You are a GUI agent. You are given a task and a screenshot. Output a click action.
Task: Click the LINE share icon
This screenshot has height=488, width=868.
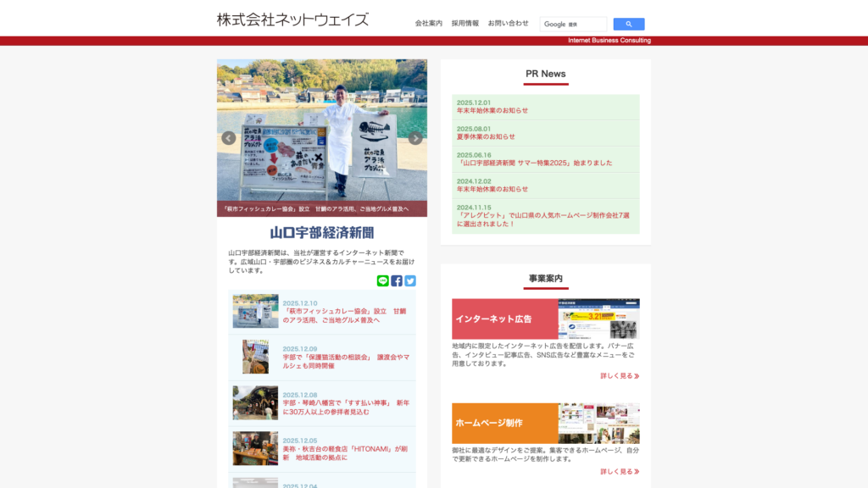[x=383, y=280]
